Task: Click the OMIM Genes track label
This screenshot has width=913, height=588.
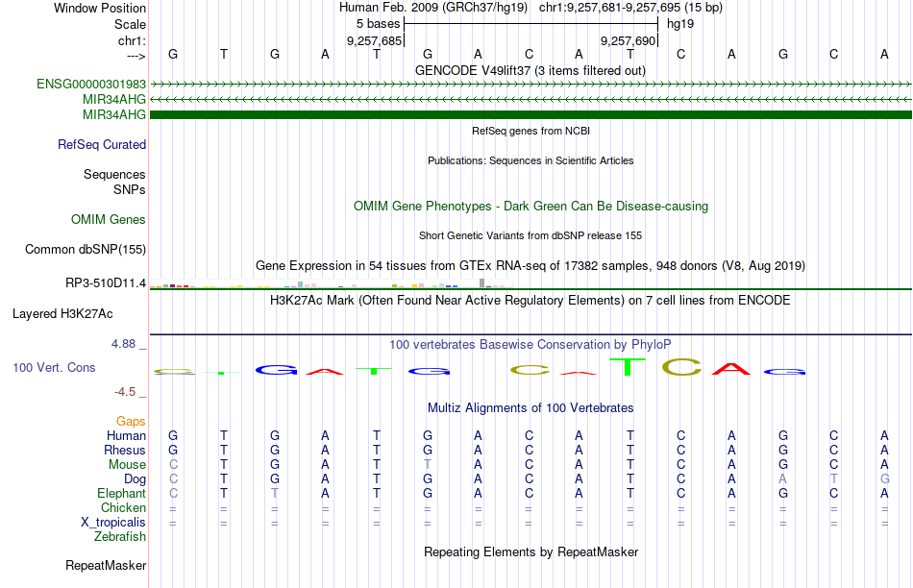Action: tap(109, 219)
